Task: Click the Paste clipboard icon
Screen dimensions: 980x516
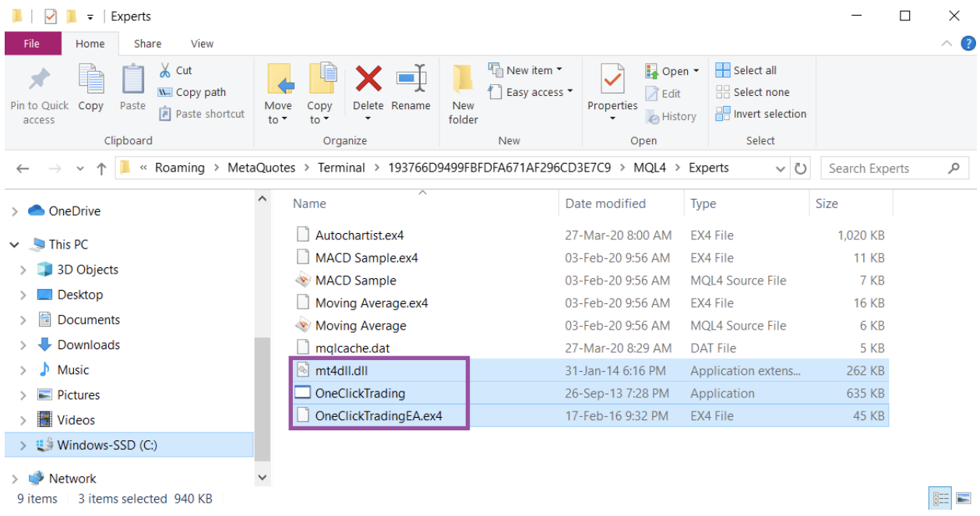Action: (132, 80)
